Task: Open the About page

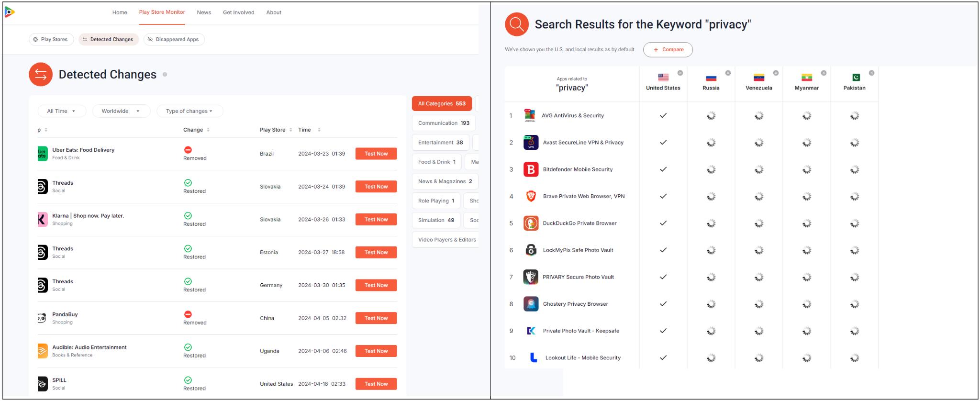Action: pos(274,12)
